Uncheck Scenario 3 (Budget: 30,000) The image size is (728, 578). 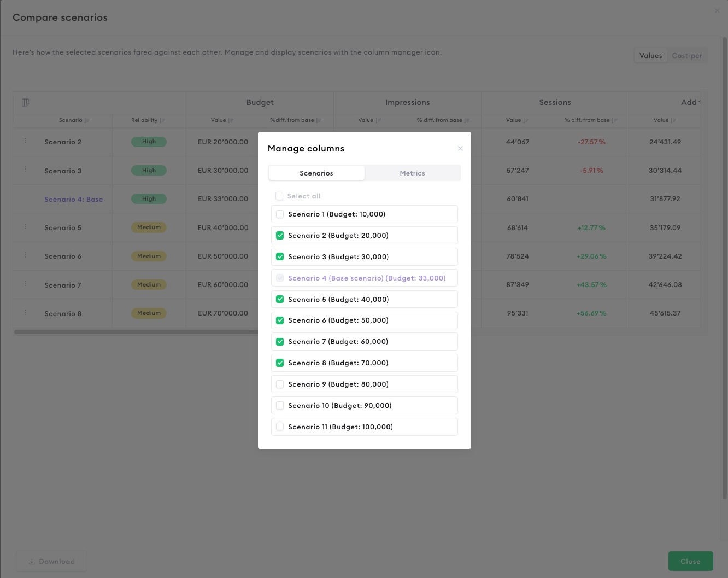280,257
